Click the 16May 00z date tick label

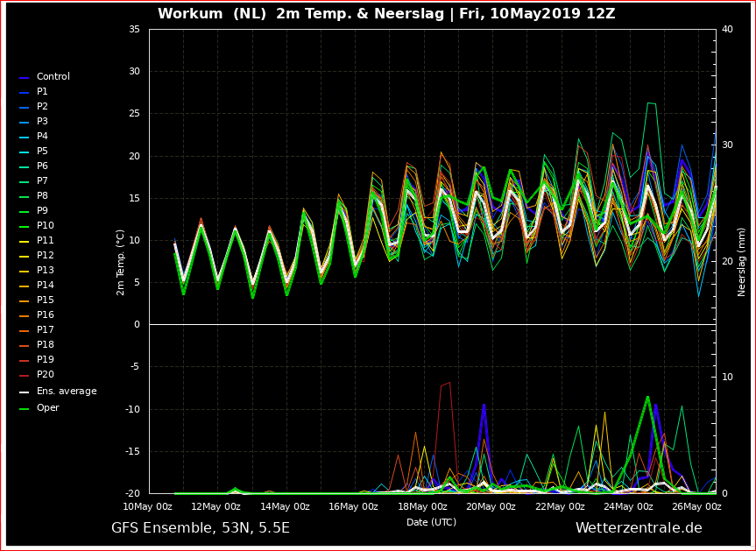click(356, 506)
